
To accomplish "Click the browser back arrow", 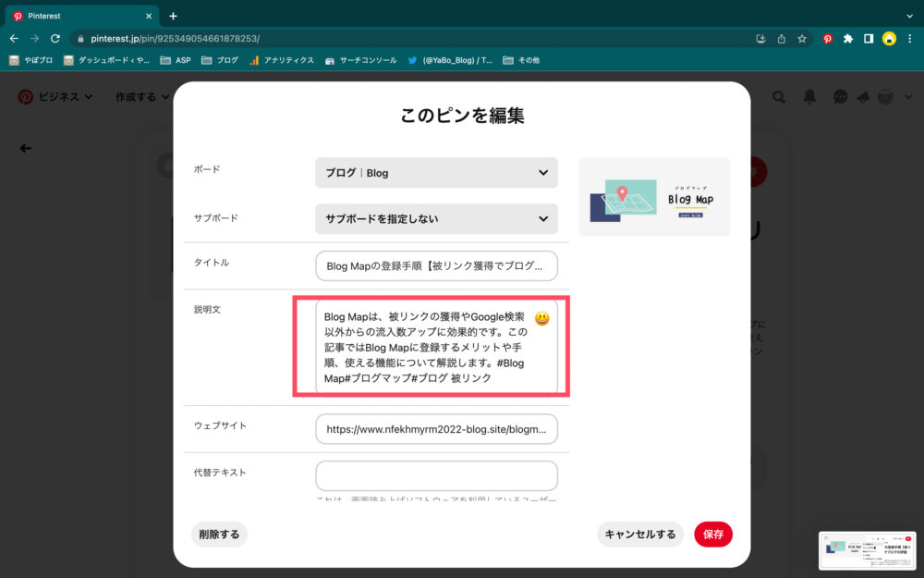I will coord(14,38).
